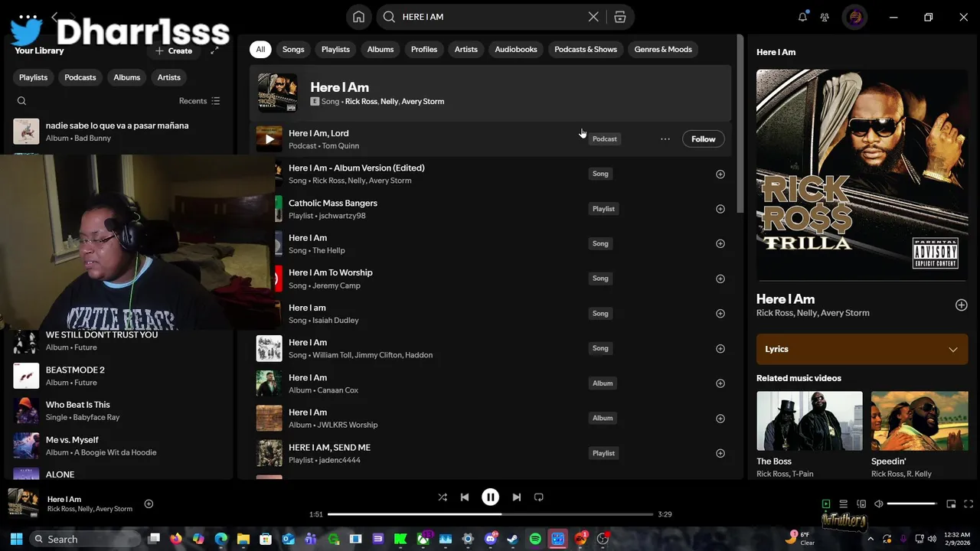
Task: Filter search results by Songs
Action: click(x=293, y=50)
